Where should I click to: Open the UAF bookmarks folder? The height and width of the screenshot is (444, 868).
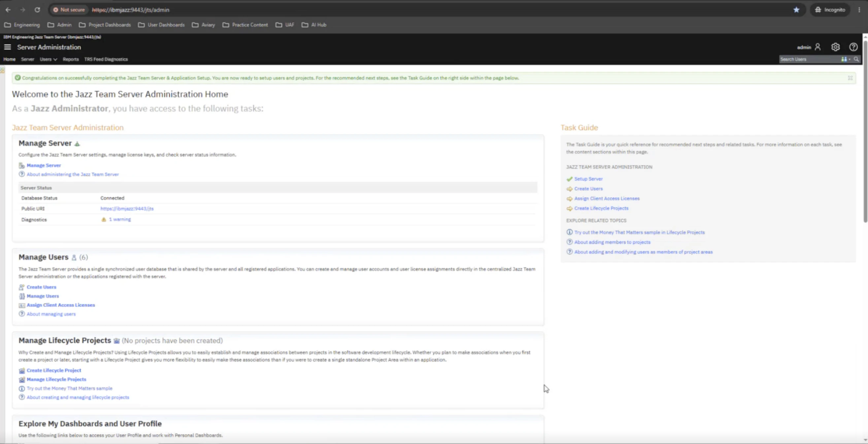[285, 25]
